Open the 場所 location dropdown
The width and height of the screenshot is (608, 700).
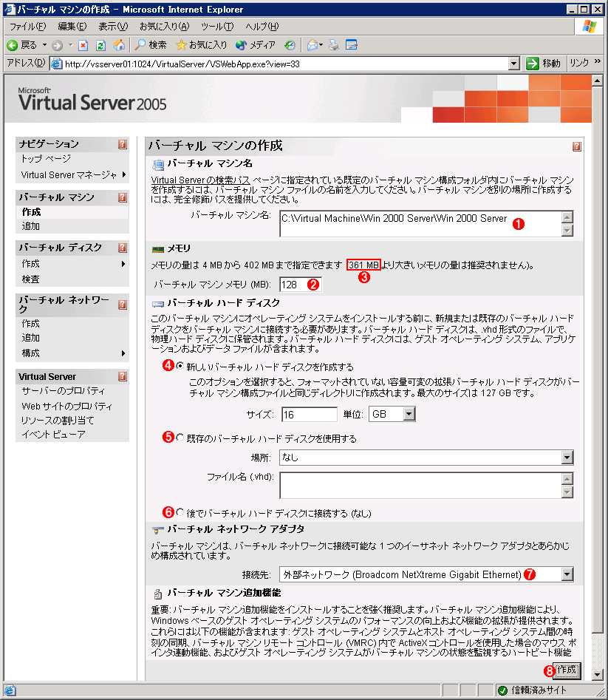coord(567,458)
